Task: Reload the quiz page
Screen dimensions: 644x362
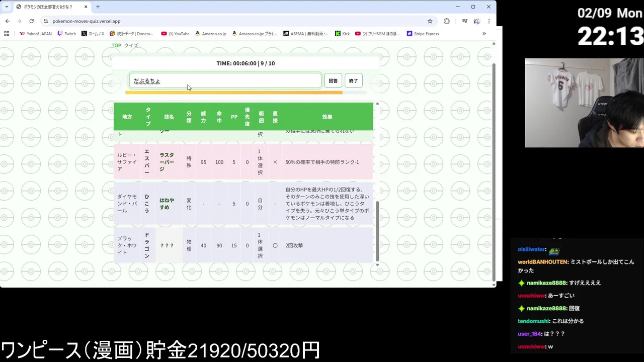Action: coord(31,21)
